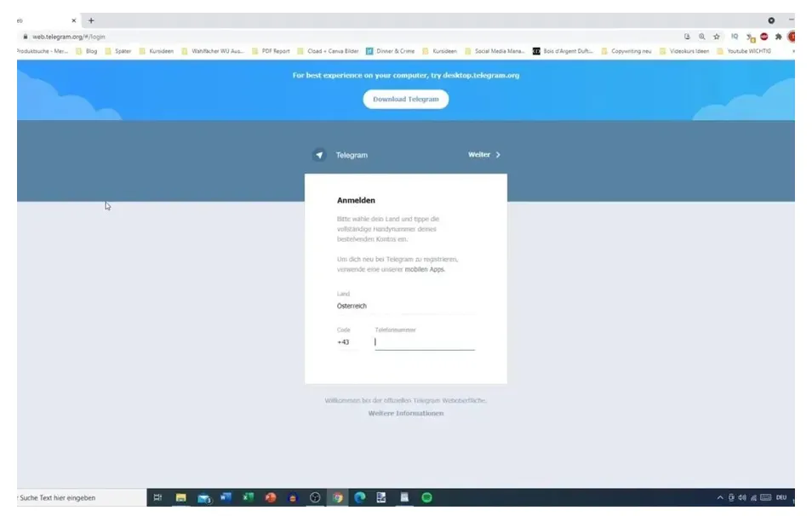Image resolution: width=812 pixels, height=516 pixels.
Task: Click the touch keyboard tray icon
Action: point(765,498)
